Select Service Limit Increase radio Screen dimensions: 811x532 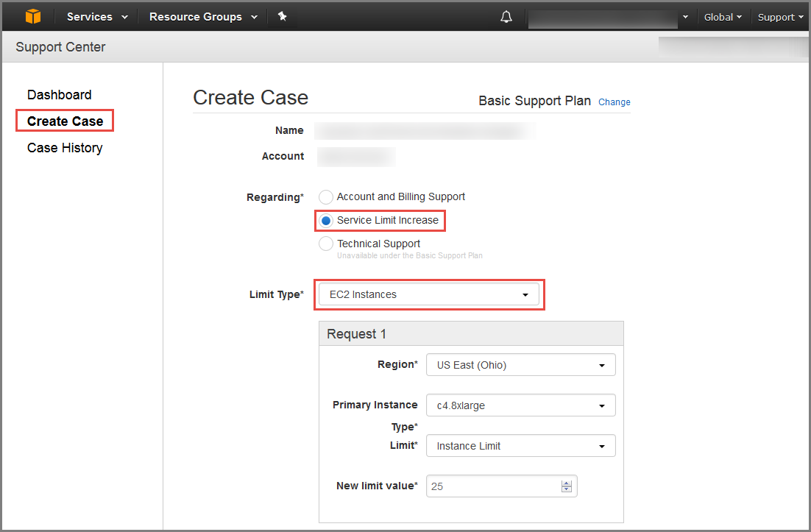(326, 221)
